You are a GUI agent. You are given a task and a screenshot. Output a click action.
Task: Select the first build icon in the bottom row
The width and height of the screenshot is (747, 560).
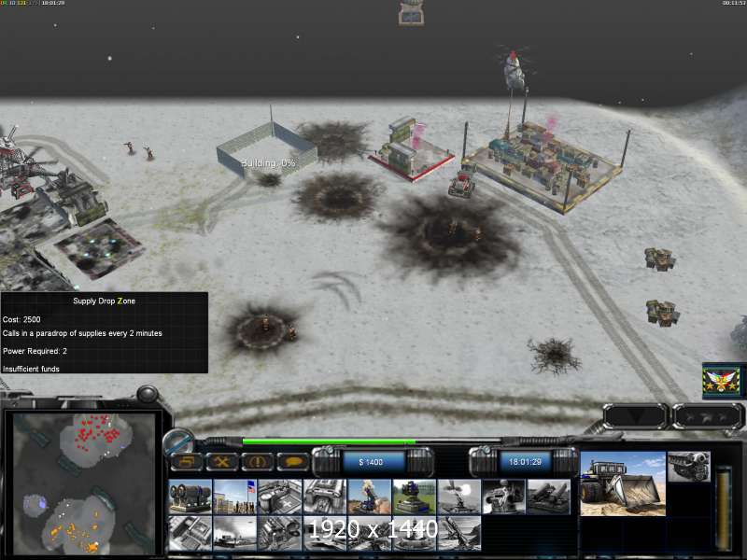pyautogui.click(x=190, y=533)
